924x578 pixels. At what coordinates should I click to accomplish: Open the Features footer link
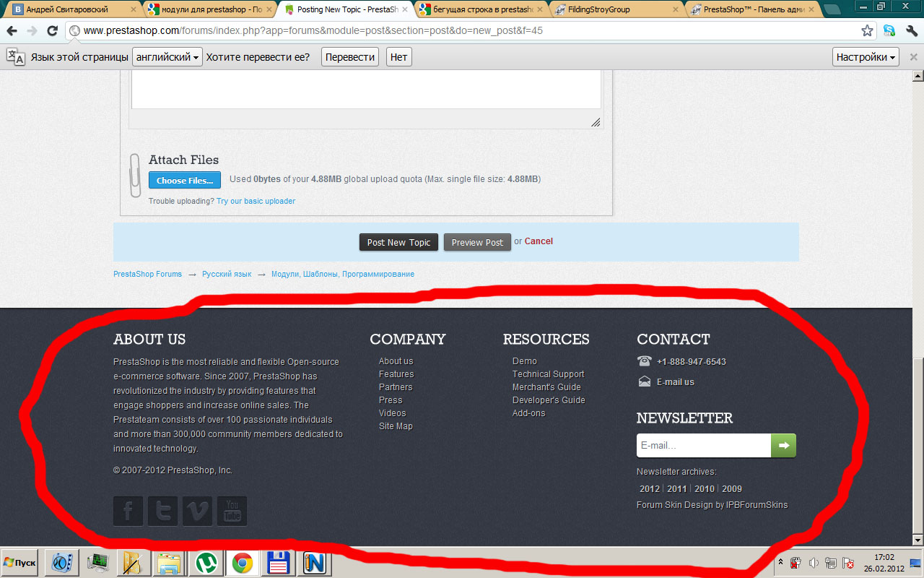coord(396,374)
